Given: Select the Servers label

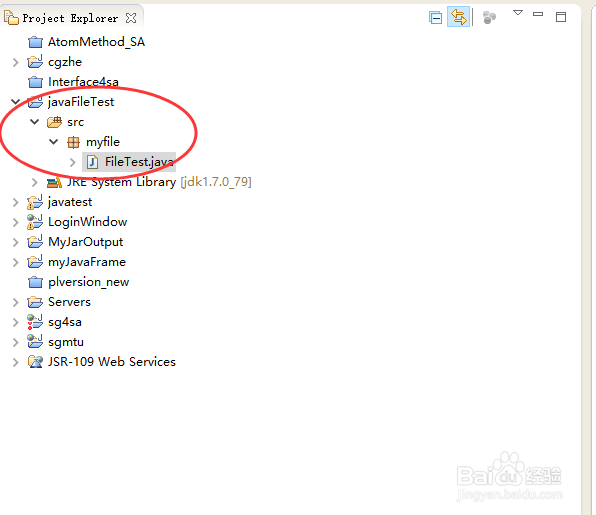Looking at the screenshot, I should pyautogui.click(x=69, y=302).
